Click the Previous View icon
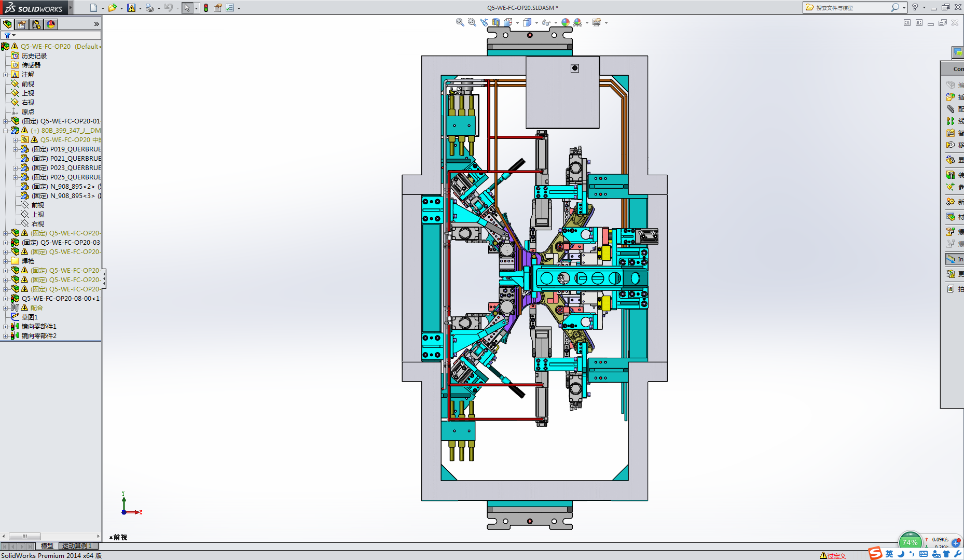The image size is (964, 560). (x=484, y=22)
